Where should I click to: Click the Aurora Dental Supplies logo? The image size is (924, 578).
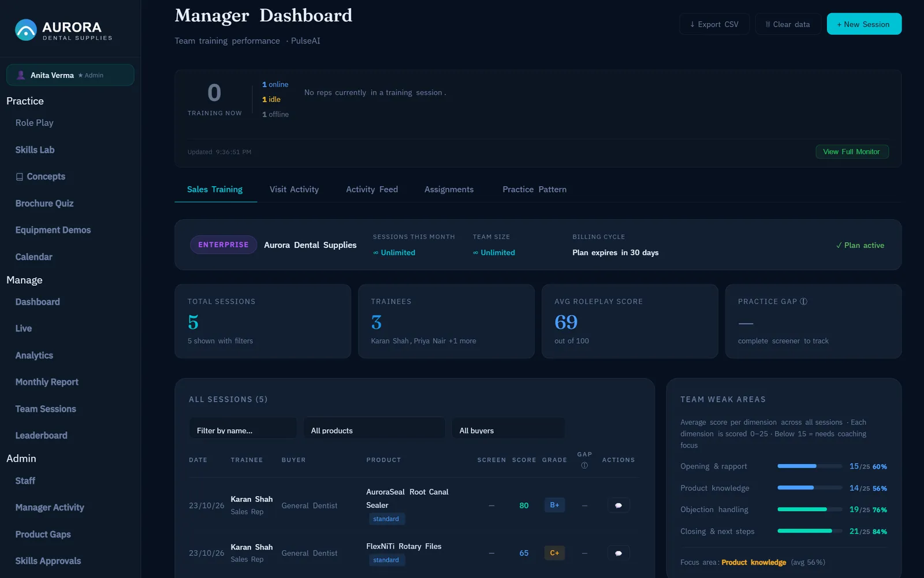click(x=64, y=30)
